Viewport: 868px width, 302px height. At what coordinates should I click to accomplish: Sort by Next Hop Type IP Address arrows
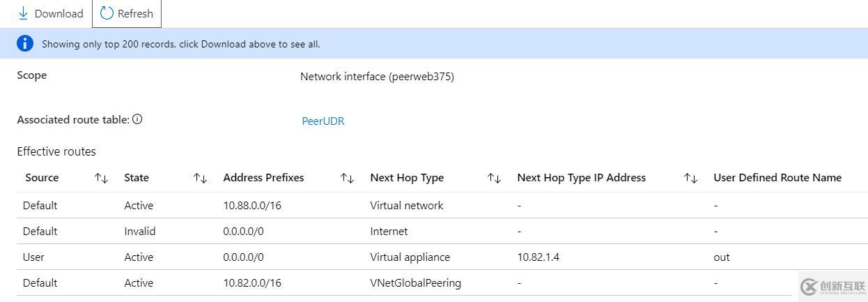(690, 178)
